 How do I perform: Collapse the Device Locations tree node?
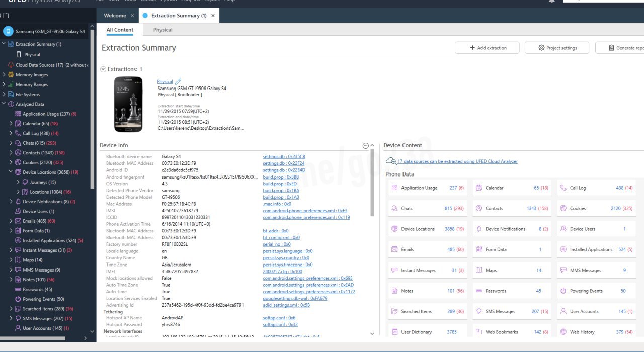(x=11, y=172)
